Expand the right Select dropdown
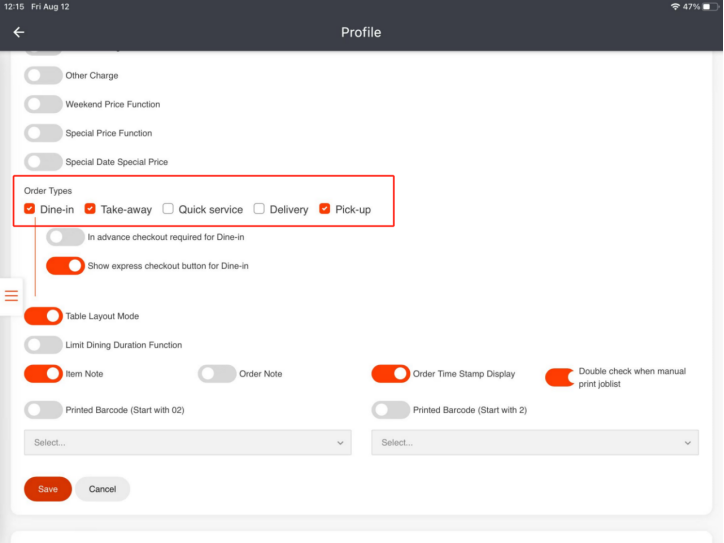 click(x=534, y=442)
